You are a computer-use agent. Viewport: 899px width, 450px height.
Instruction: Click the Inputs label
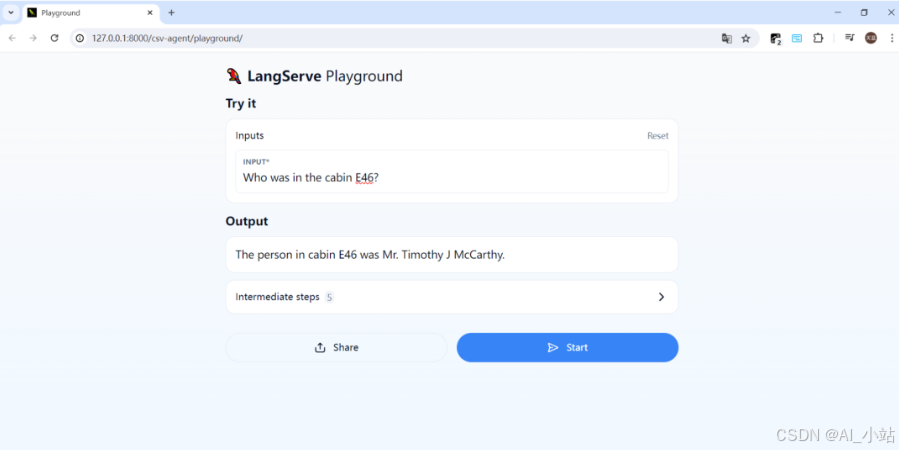249,136
